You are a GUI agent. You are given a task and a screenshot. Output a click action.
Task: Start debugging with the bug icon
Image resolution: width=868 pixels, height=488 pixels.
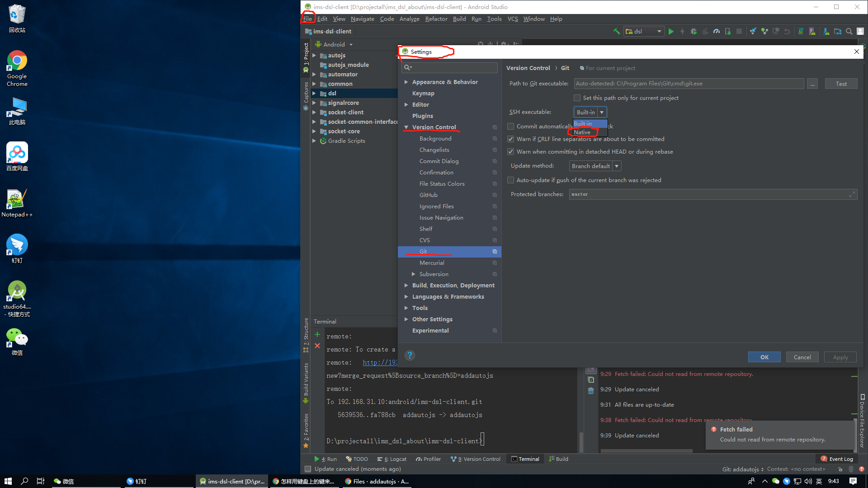pyautogui.click(x=694, y=32)
